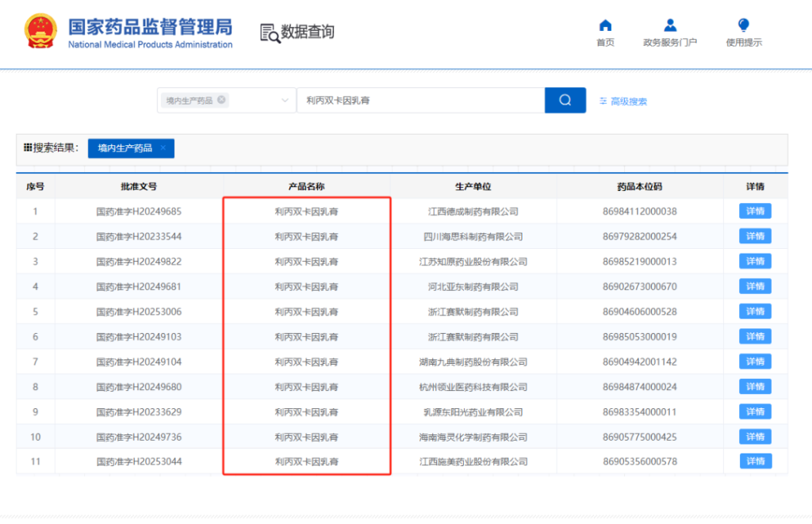The height and width of the screenshot is (524, 812).
Task: View 详情 for 河北亚东制药有限公司
Action: (x=755, y=286)
